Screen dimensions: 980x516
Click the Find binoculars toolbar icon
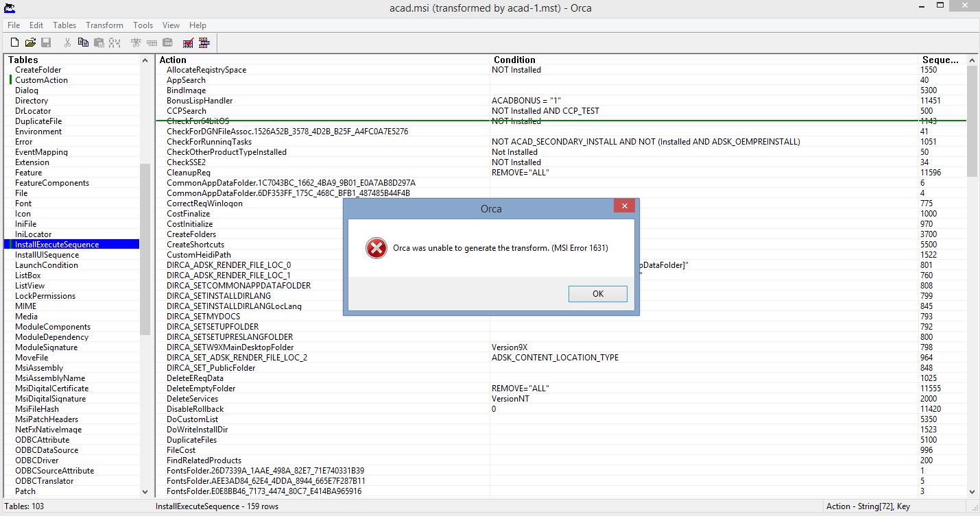pos(115,42)
